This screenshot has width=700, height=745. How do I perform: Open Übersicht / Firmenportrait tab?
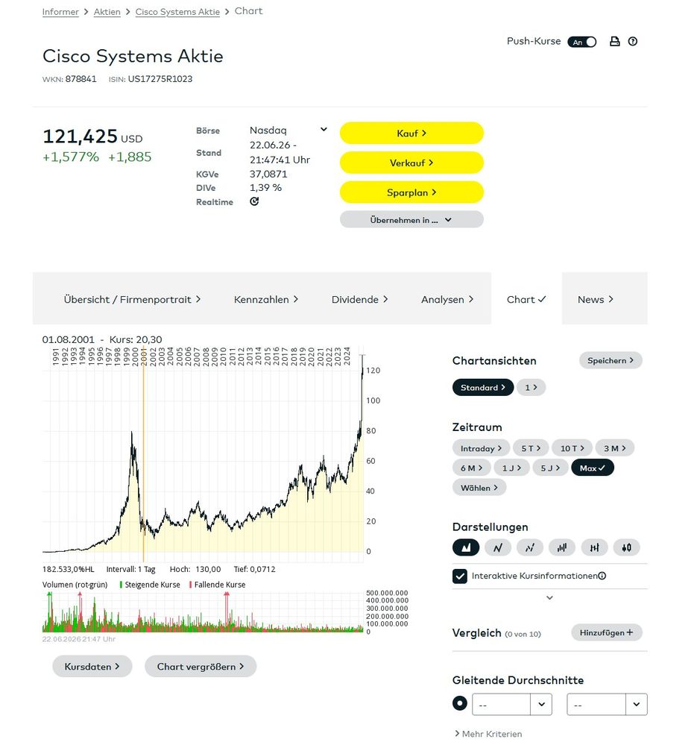tap(132, 299)
